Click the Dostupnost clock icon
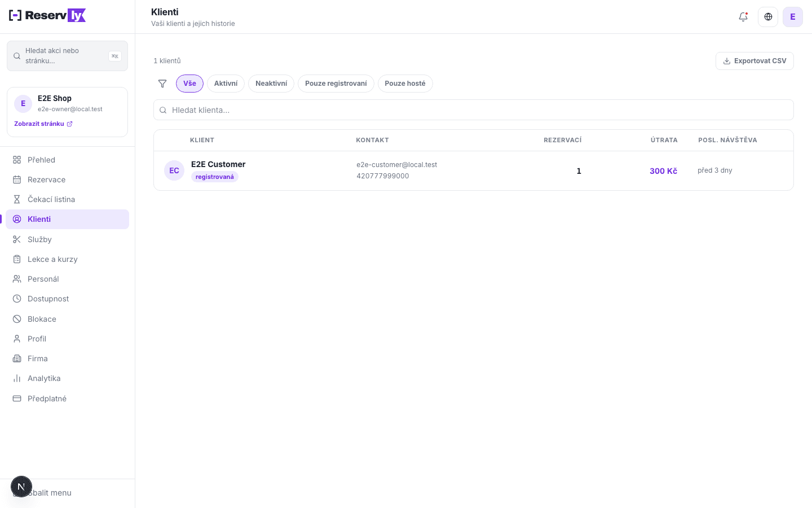The image size is (812, 508). (17, 299)
